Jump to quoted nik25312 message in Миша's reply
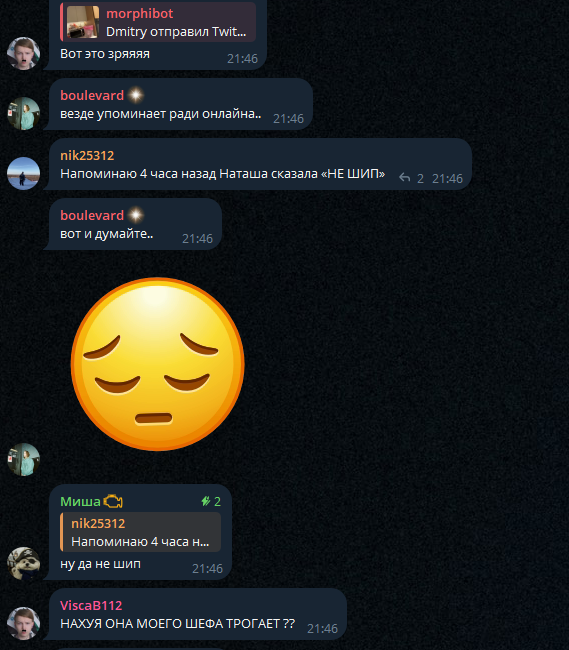 pos(140,532)
